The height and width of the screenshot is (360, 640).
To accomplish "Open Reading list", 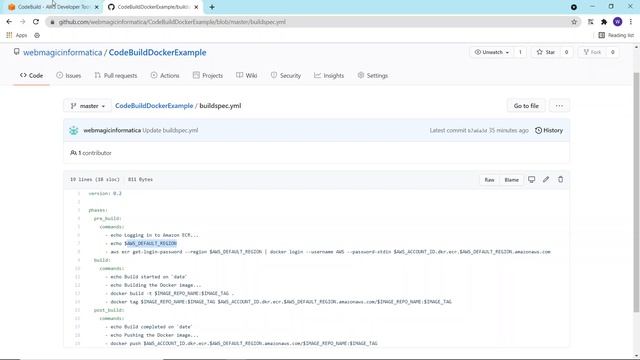I will [x=616, y=36].
